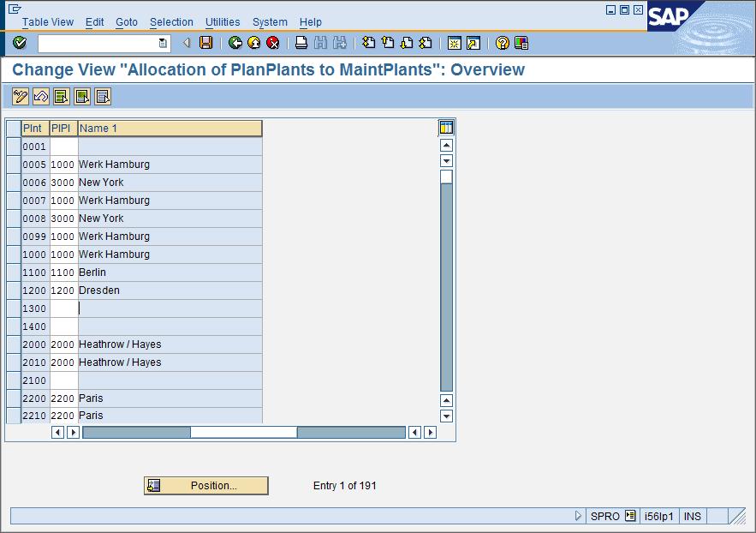Open the command field history dropdown

[163, 43]
